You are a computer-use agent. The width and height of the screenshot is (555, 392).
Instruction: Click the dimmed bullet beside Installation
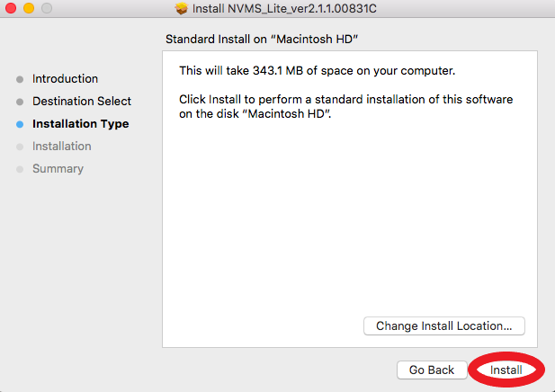point(20,147)
